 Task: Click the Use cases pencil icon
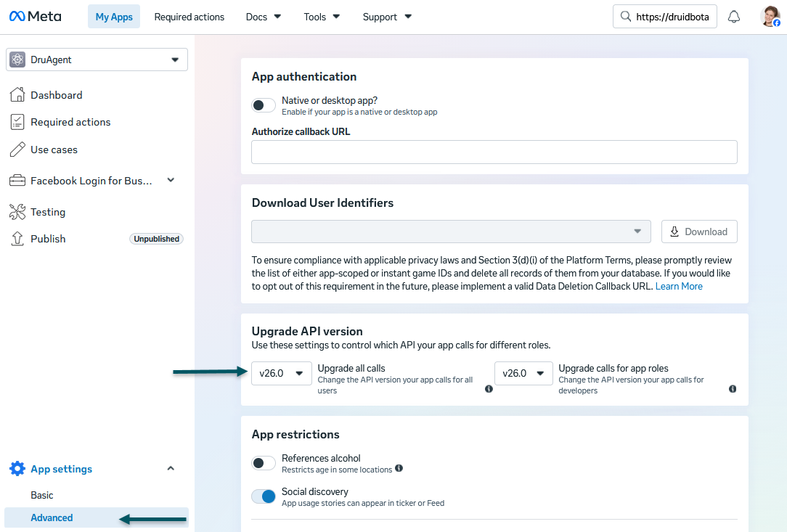[17, 150]
